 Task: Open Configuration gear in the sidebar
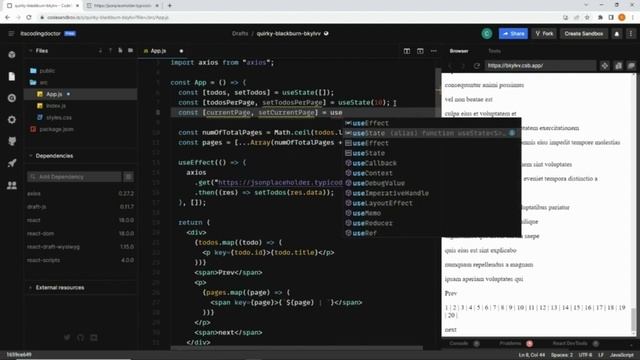12,120
